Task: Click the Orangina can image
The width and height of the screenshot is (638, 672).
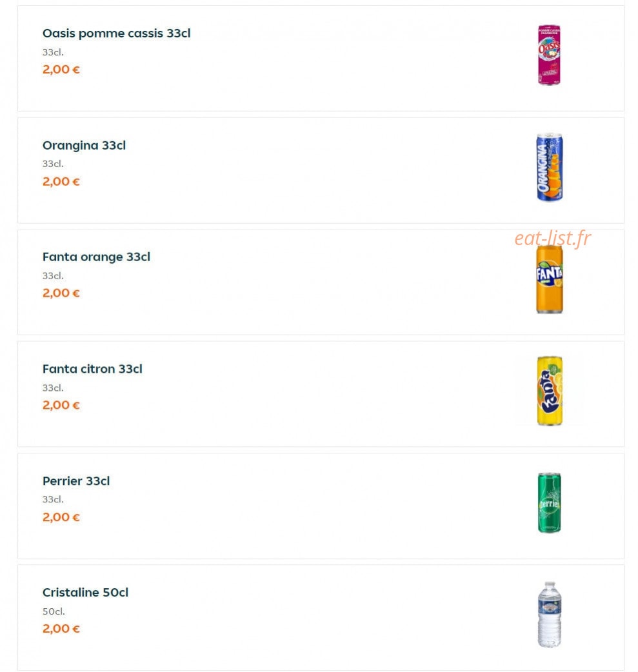Action: (549, 167)
